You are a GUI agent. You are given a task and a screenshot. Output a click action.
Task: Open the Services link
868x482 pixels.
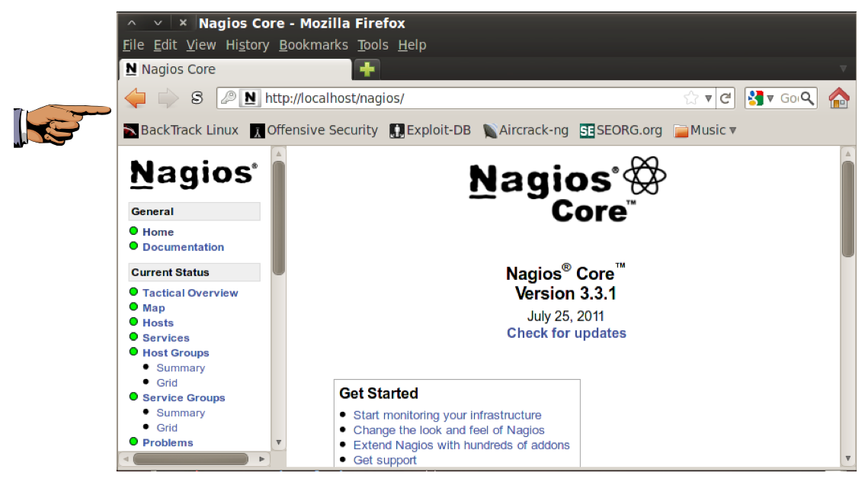point(165,338)
